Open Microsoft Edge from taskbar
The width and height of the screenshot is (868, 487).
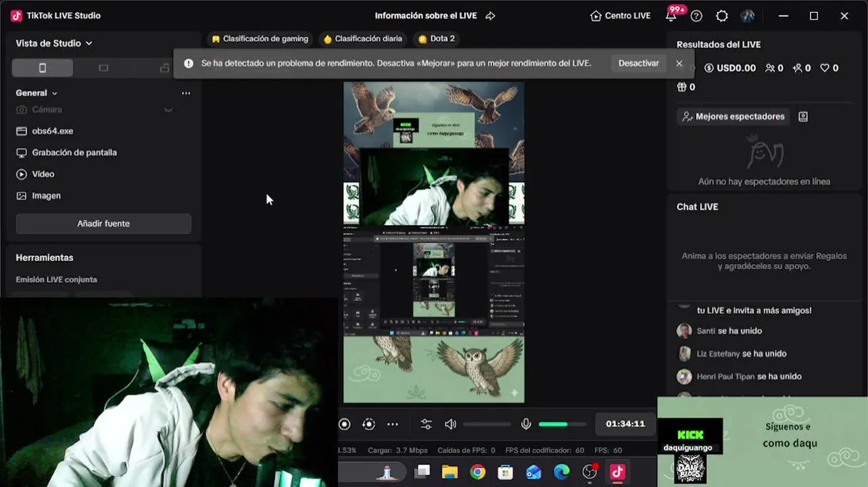point(562,472)
